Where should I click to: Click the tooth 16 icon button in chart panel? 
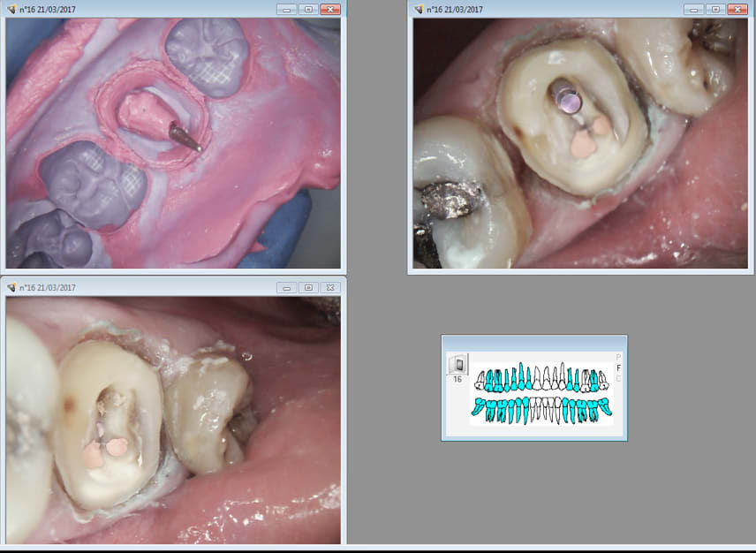pos(457,365)
